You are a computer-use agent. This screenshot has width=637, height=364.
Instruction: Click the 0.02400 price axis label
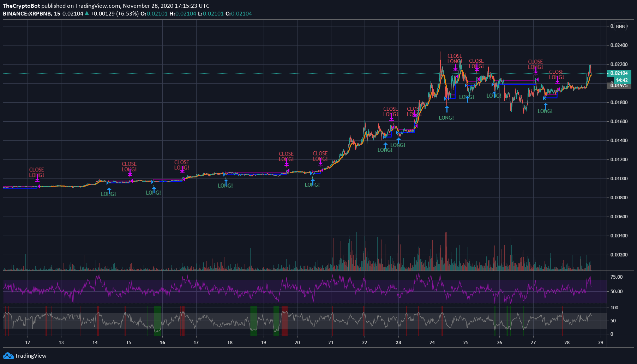coord(619,45)
